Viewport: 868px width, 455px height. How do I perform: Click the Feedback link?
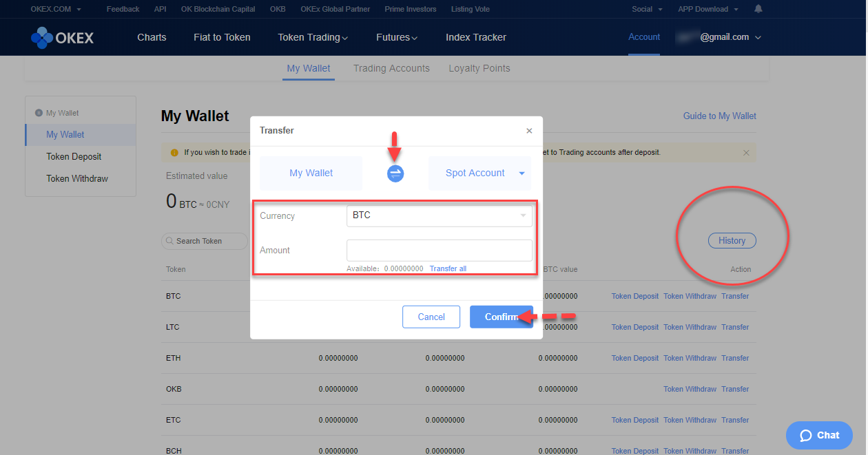click(x=123, y=9)
